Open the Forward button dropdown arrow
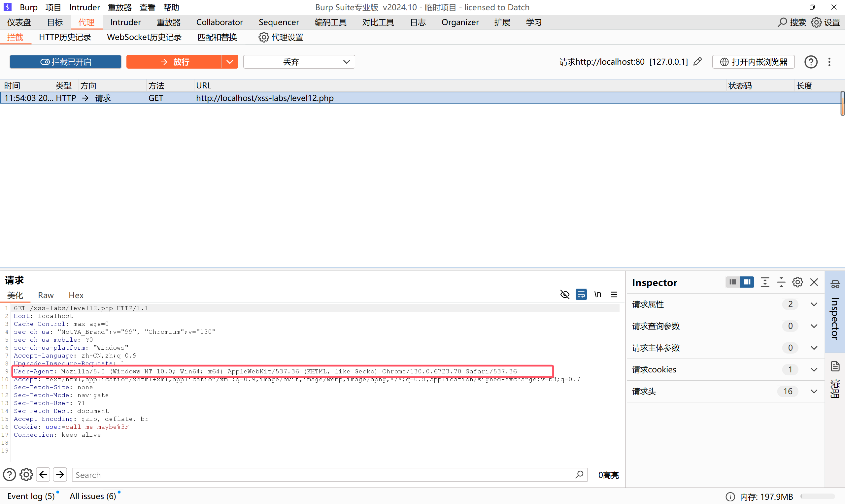 230,62
